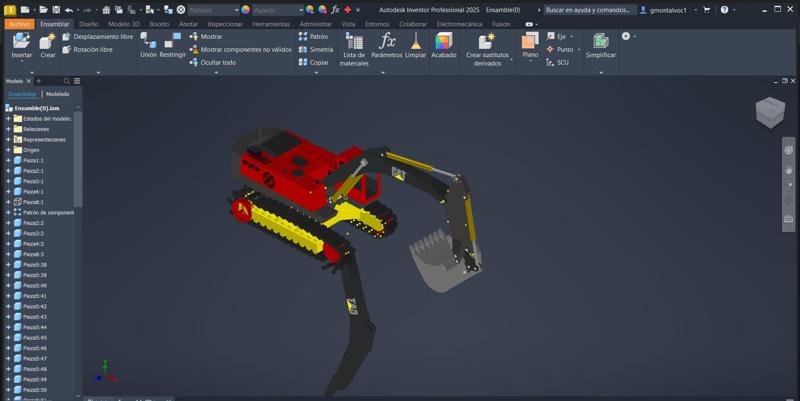Search the model browser with magnifier icon
This screenshot has height=401, width=800.
pyautogui.click(x=66, y=81)
